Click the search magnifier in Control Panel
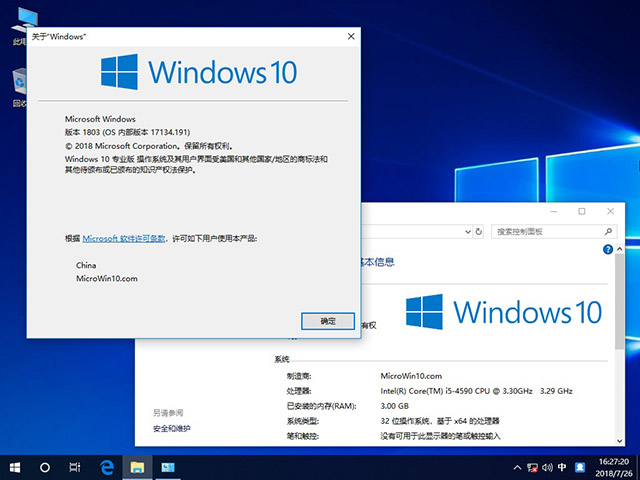Image resolution: width=640 pixels, height=480 pixels. point(608,231)
